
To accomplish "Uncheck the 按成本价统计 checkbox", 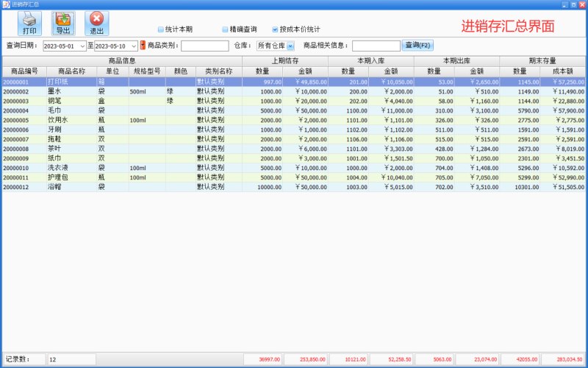I will [275, 29].
